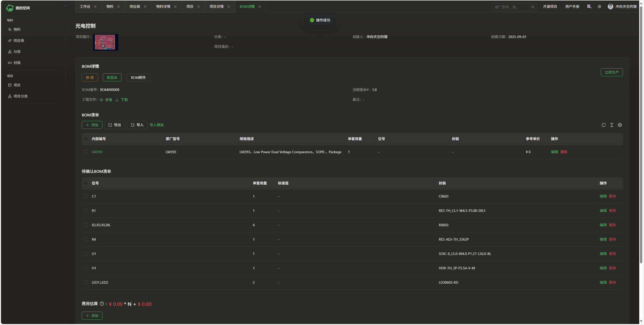The width and height of the screenshot is (644, 325).
Task: Open 封装 in the sidebar
Action: pos(17,63)
